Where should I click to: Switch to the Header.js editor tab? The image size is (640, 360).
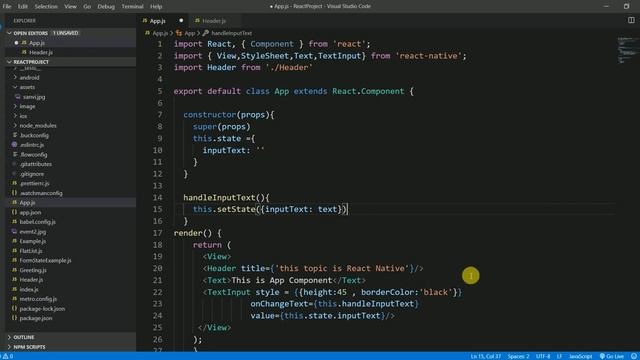point(214,21)
